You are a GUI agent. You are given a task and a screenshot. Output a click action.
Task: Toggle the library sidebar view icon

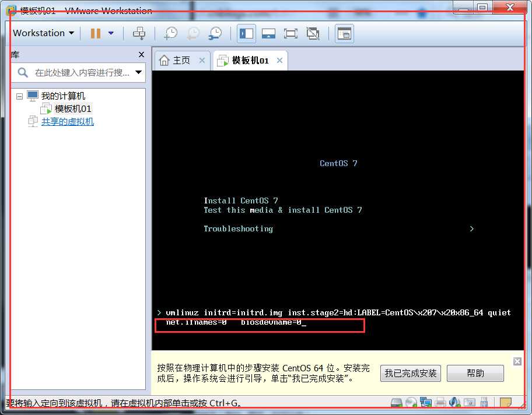246,33
